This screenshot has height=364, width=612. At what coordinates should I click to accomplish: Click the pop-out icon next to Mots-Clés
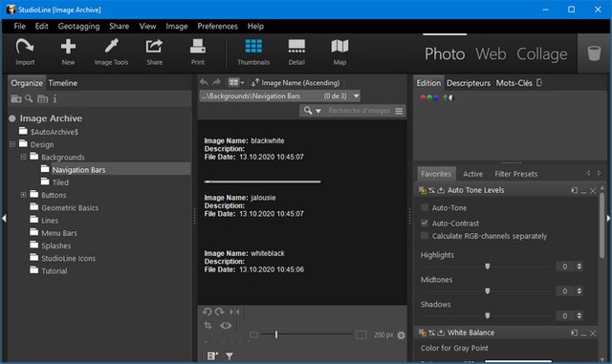click(539, 83)
